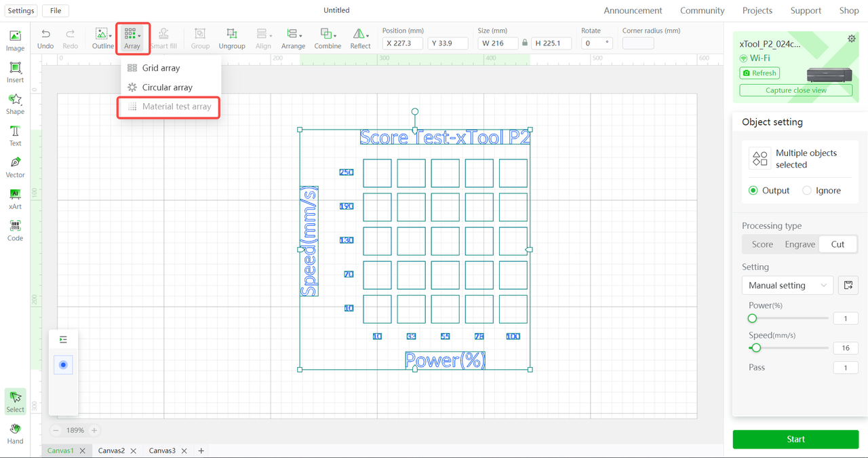Image resolution: width=868 pixels, height=458 pixels.
Task: Click Capture close view button
Action: pos(796,90)
